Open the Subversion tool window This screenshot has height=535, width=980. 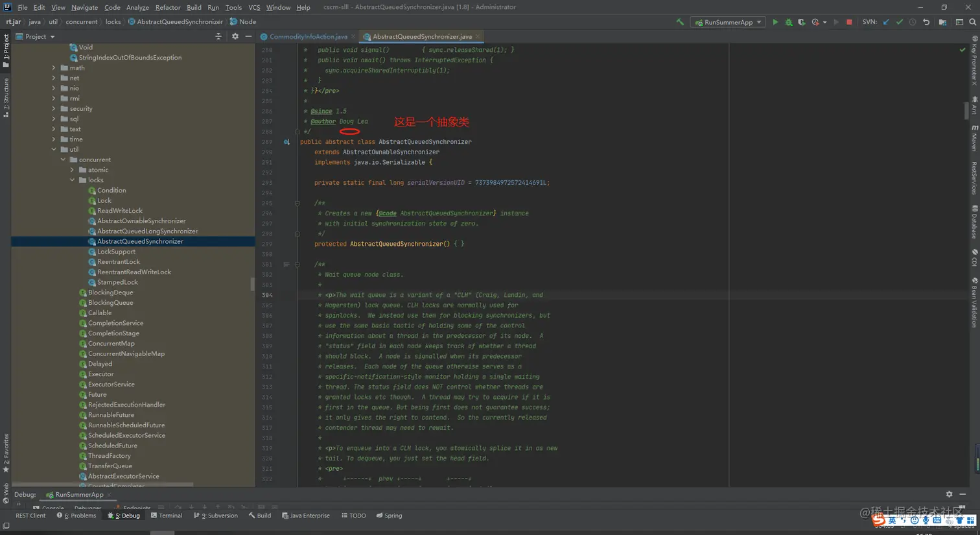point(216,516)
